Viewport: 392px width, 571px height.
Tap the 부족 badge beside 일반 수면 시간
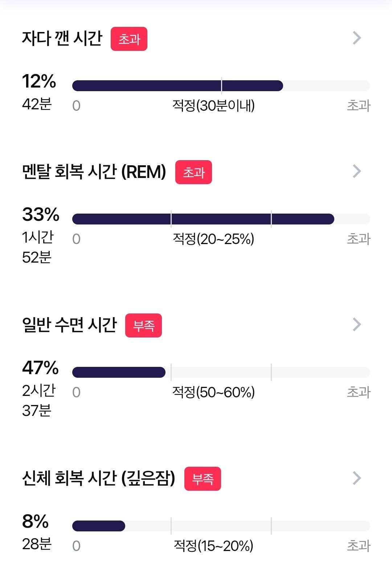pyautogui.click(x=143, y=325)
